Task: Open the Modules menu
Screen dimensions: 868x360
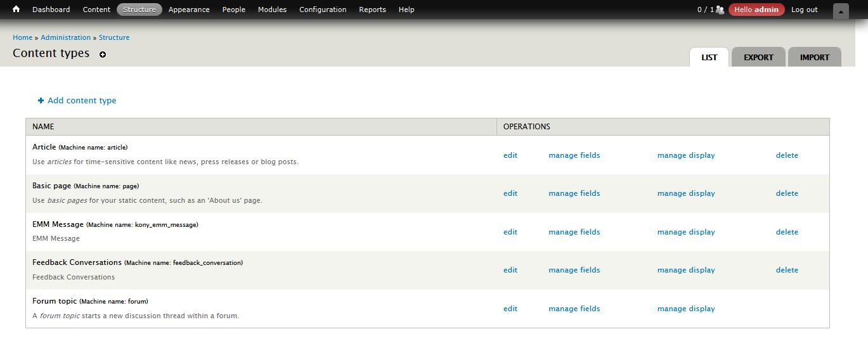Action: (272, 10)
